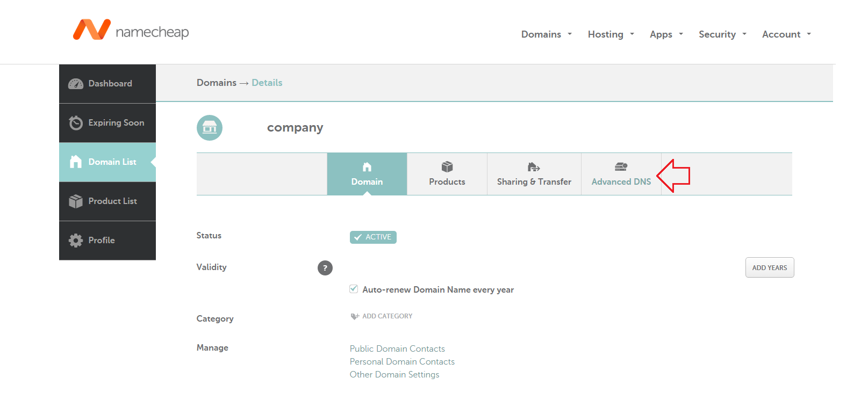Expand the Hosting dropdown arrow
The width and height of the screenshot is (868, 407).
(x=632, y=34)
